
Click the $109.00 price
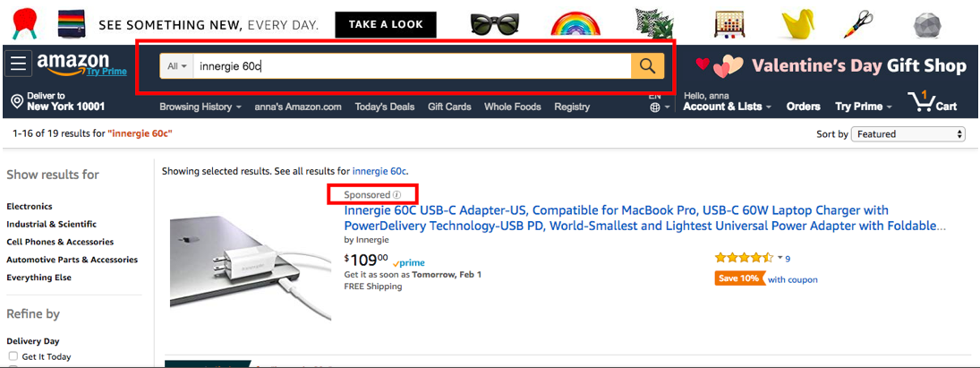click(x=366, y=260)
